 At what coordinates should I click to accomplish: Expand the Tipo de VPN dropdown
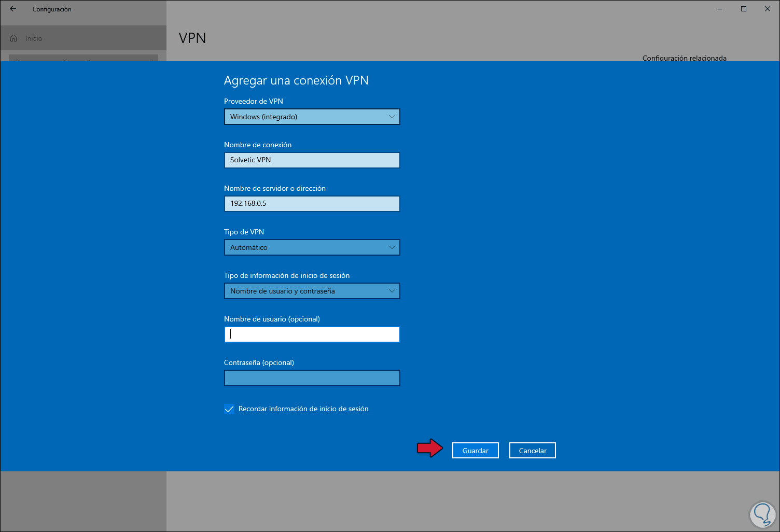click(x=312, y=247)
